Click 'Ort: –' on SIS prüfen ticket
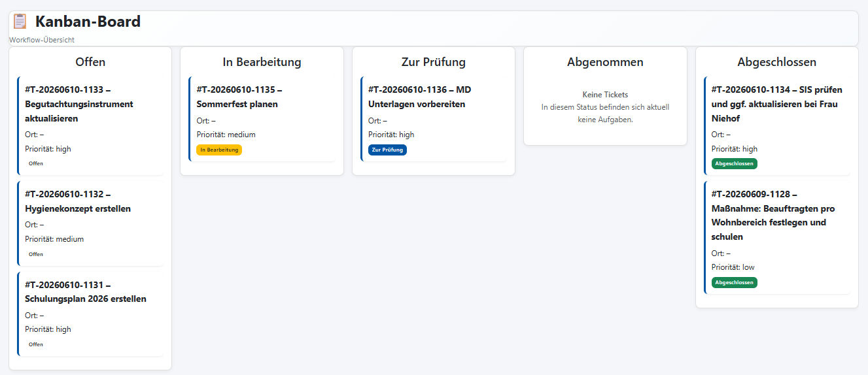 [721, 135]
